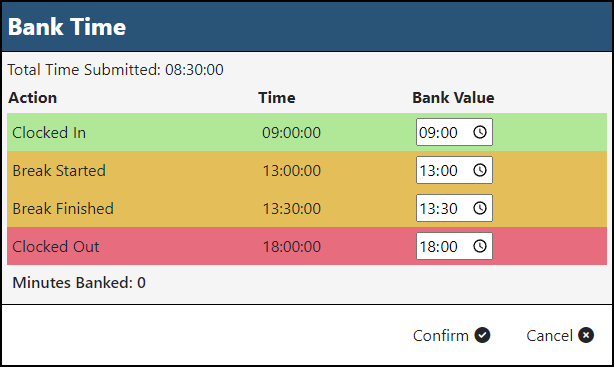
Task: Click the Cancel cross icon
Action: (586, 335)
